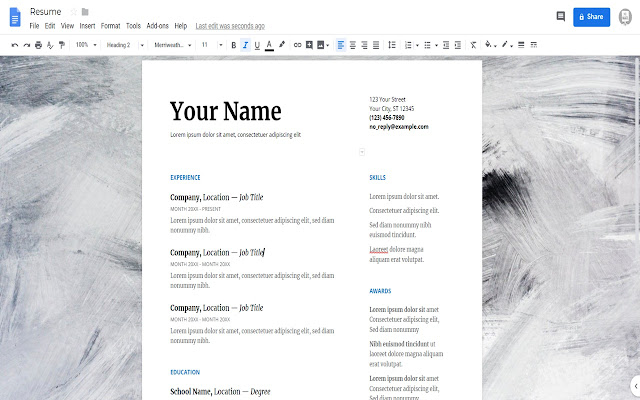Select center align
640x400 pixels.
pyautogui.click(x=353, y=45)
